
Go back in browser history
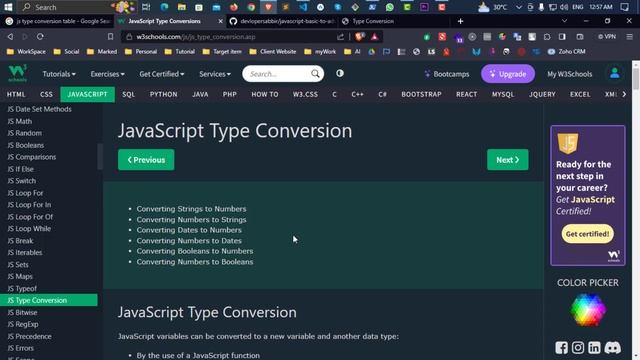(10, 37)
